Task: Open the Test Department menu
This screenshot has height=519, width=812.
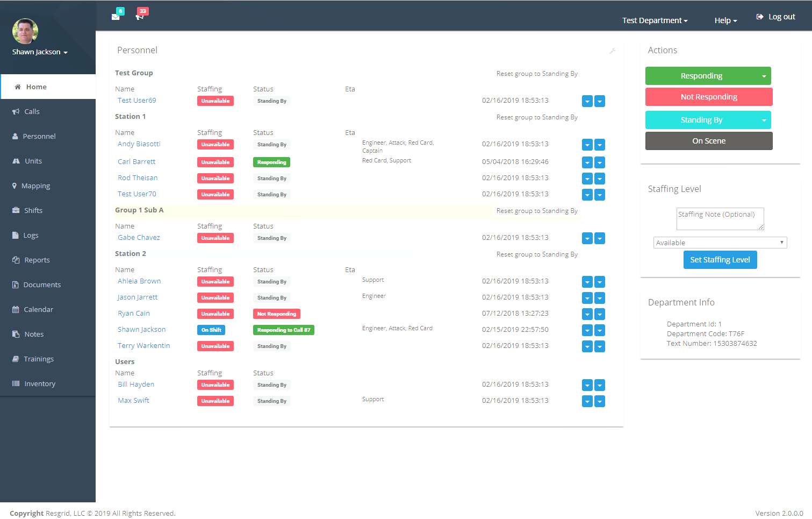Action: pos(655,20)
